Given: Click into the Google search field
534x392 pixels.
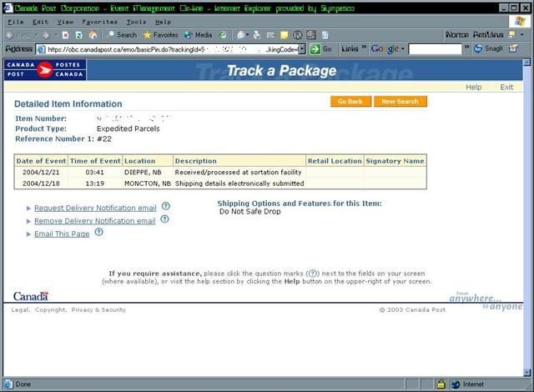Looking at the screenshot, I should coord(435,49).
